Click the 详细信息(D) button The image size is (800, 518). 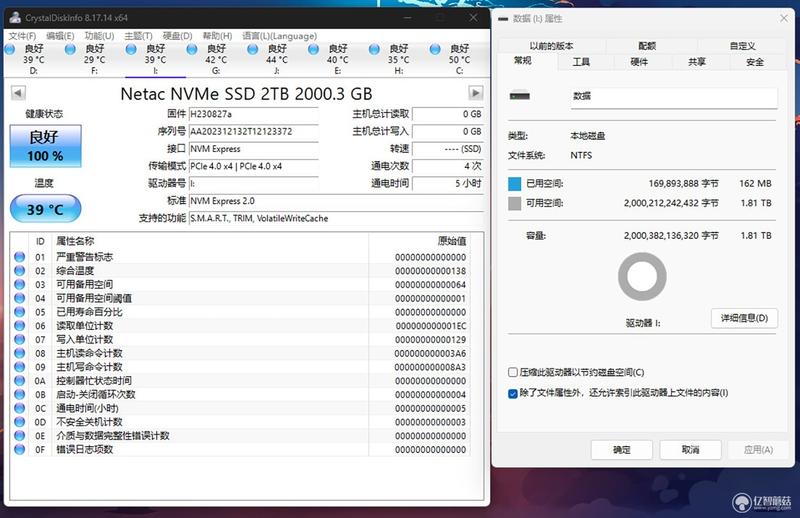tap(744, 318)
